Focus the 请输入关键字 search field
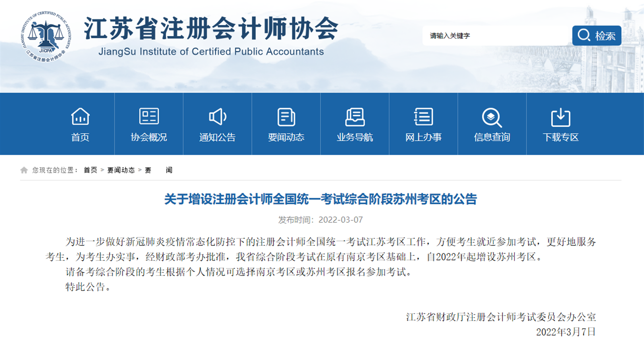 coord(497,36)
